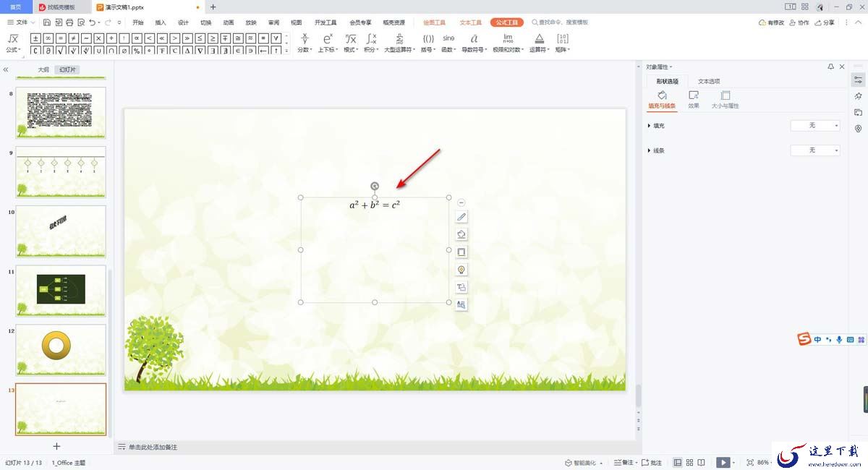Screen dimensions: 868x470
Task: Click the 效果 effects icon in properties panel
Action: [x=694, y=99]
